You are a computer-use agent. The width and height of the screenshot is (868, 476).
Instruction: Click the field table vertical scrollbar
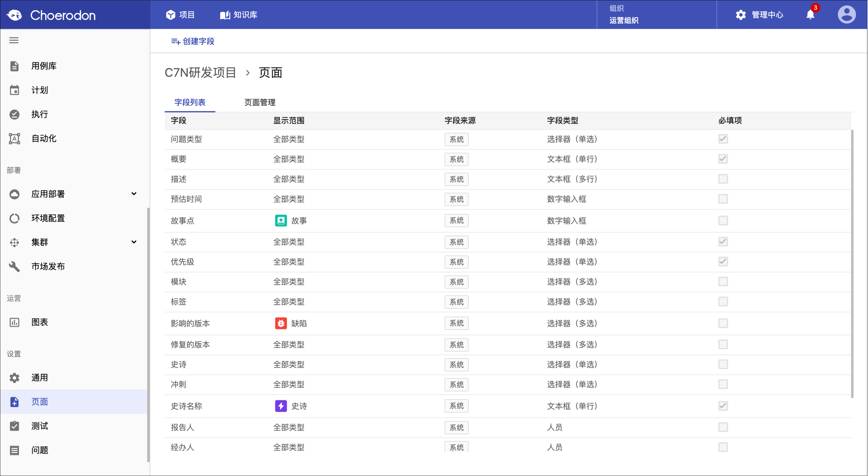point(852,264)
